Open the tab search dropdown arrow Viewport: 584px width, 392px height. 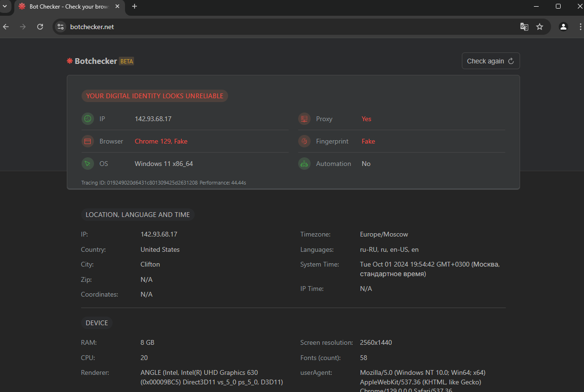(5, 6)
